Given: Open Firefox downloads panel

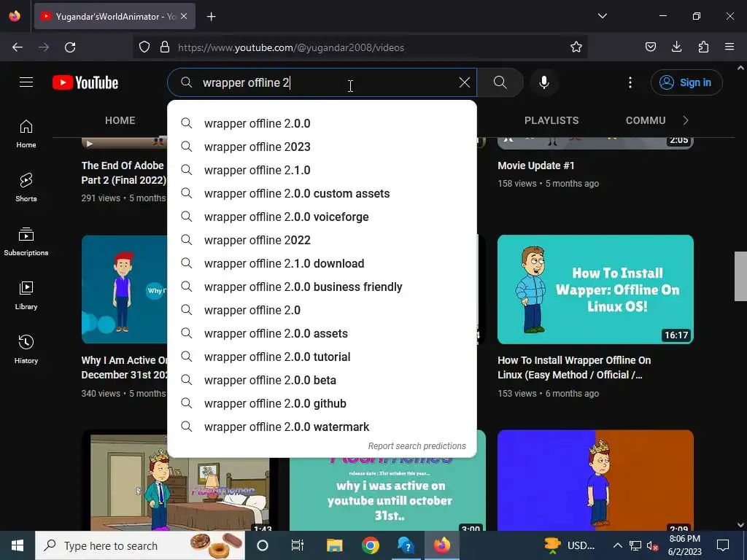Looking at the screenshot, I should [676, 47].
